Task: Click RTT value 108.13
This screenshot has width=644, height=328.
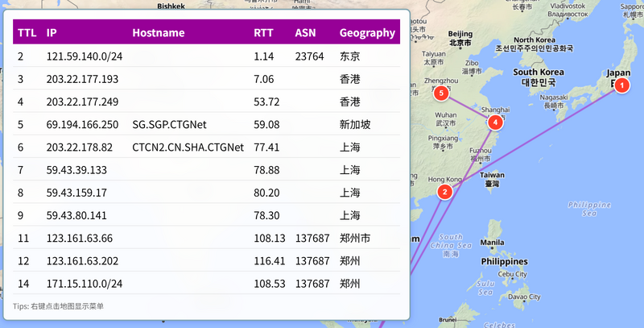Action: coord(270,238)
